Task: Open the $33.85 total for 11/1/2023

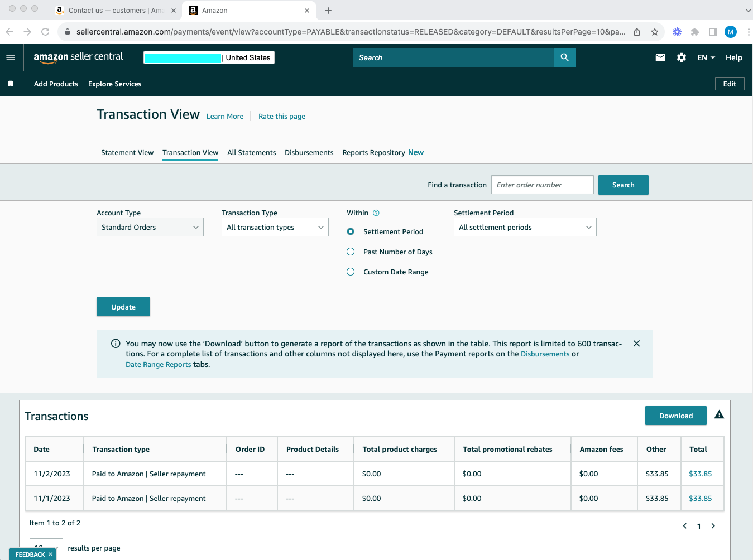Action: 701,498
